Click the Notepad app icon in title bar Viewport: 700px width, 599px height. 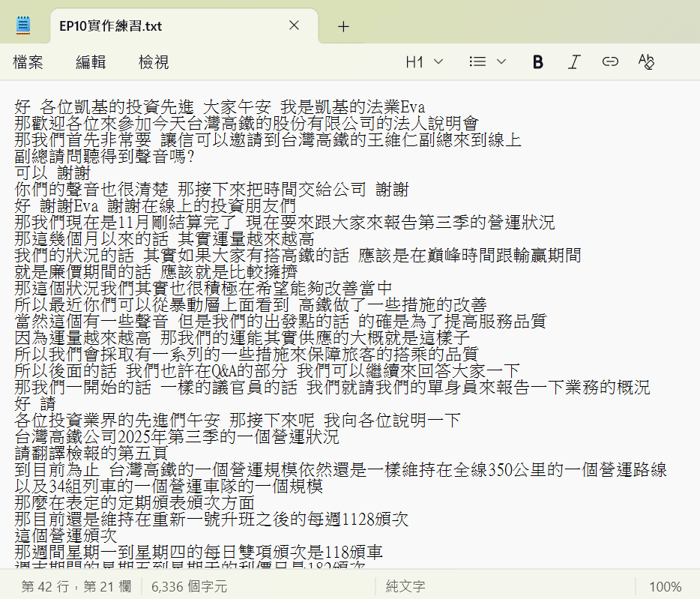(24, 25)
